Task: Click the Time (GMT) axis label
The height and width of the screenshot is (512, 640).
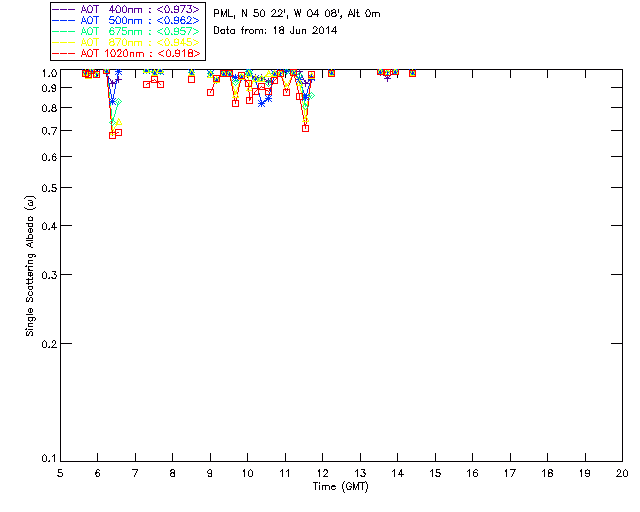Action: point(341,486)
